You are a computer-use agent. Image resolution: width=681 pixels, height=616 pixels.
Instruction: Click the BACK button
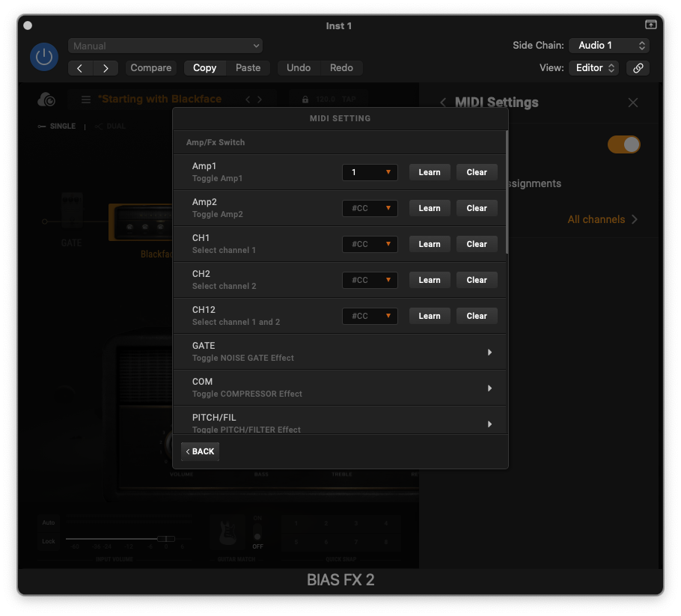coord(201,451)
